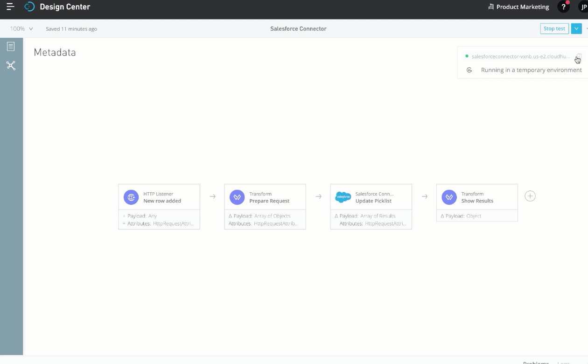This screenshot has width=588, height=364.
Task: Click the Saved 11 minutes ago status
Action: click(71, 29)
